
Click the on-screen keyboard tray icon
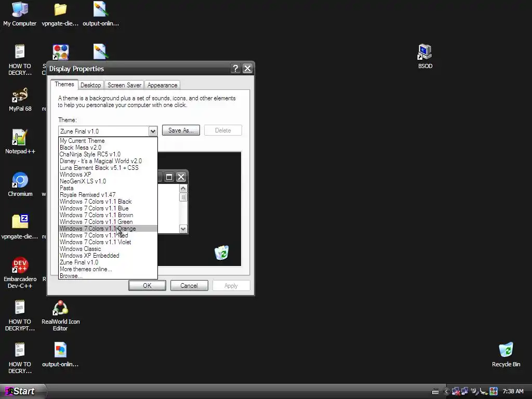[x=435, y=392]
